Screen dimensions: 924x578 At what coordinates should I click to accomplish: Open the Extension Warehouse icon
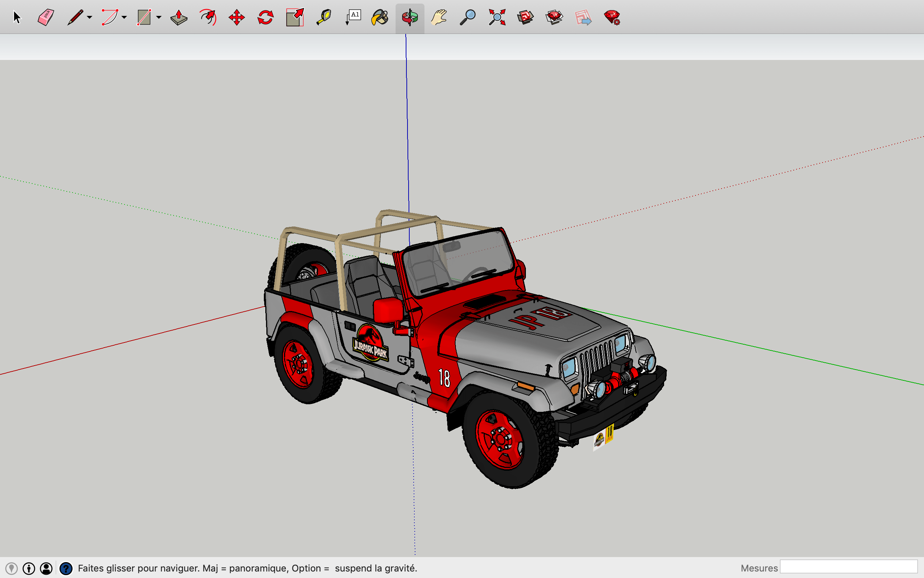click(x=554, y=18)
